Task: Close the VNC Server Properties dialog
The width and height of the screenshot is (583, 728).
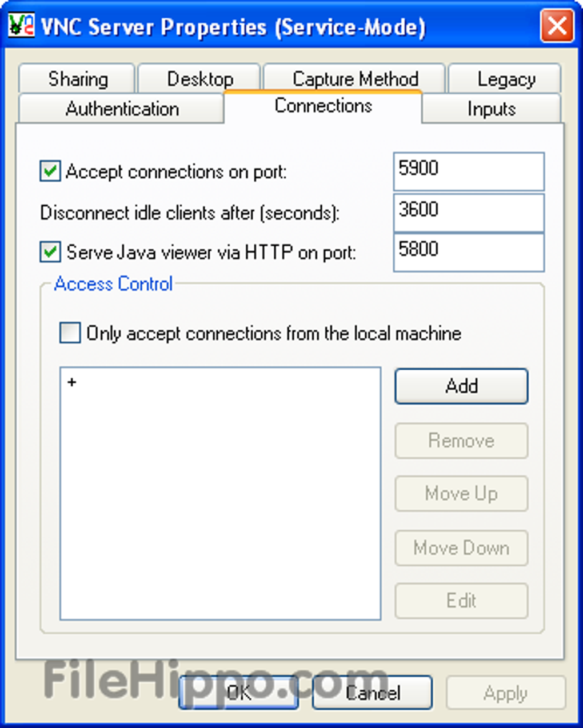Action: click(x=556, y=26)
